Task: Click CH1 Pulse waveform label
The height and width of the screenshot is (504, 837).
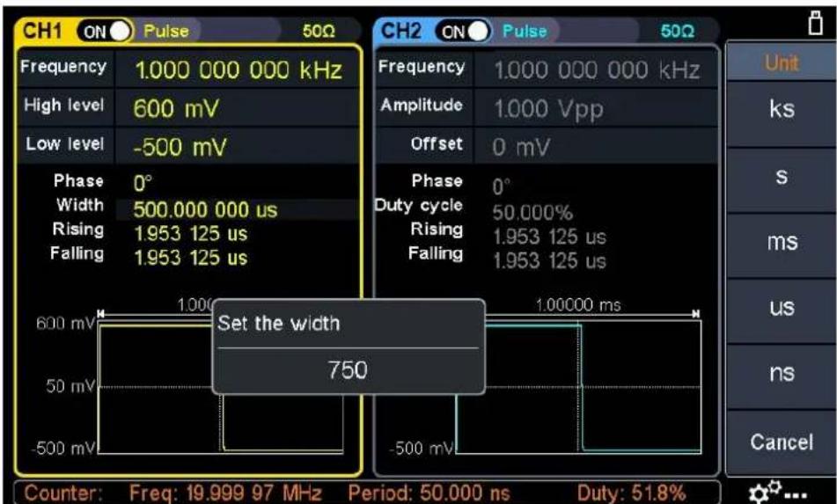Action: [166, 31]
